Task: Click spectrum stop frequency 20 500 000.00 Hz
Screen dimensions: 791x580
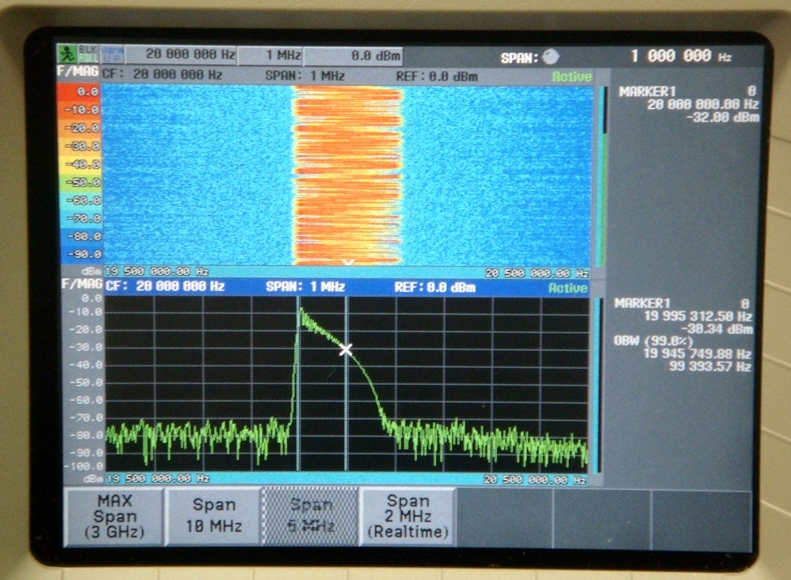Action: (x=535, y=480)
